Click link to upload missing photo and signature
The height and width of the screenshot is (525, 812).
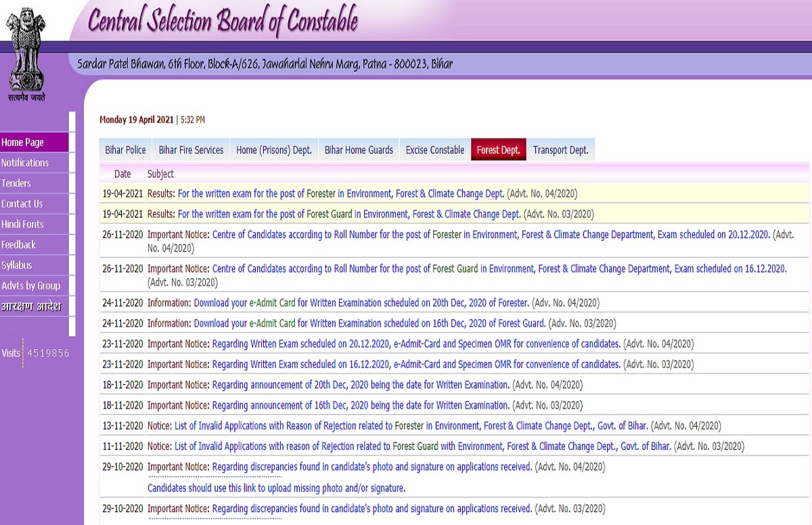(x=276, y=488)
